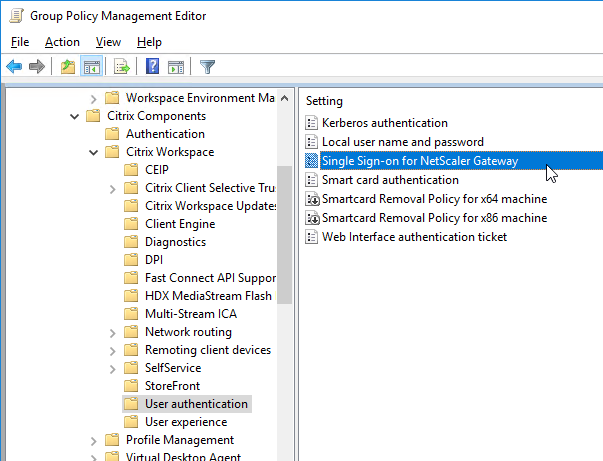The image size is (603, 461).
Task: Open the View menu
Action: point(108,42)
